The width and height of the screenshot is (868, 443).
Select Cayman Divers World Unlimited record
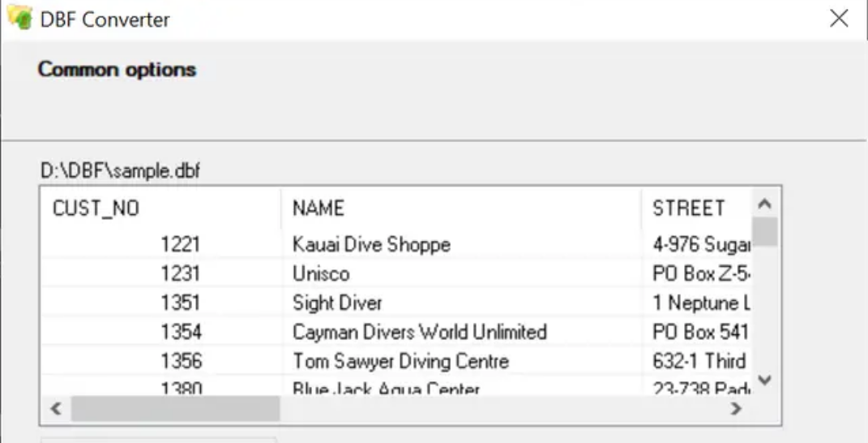pos(420,332)
